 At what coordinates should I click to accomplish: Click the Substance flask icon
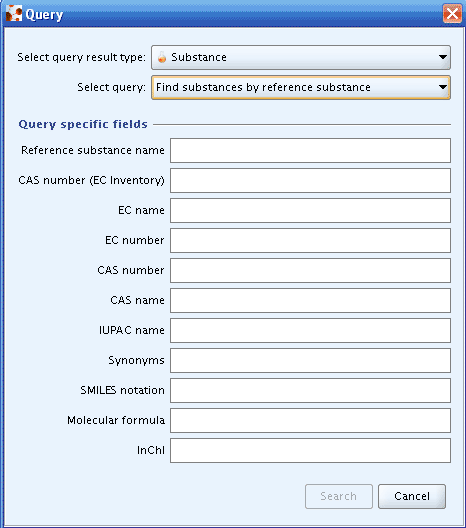click(162, 57)
